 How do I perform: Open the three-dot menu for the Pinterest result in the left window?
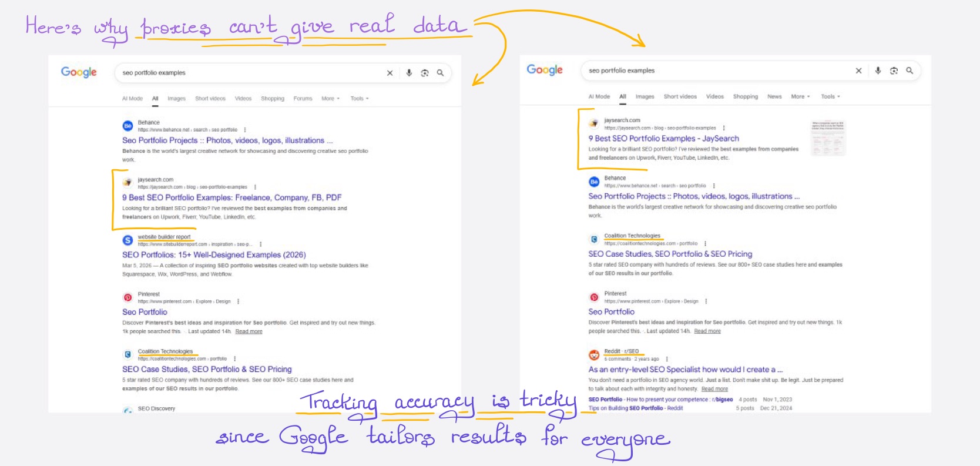(x=238, y=301)
